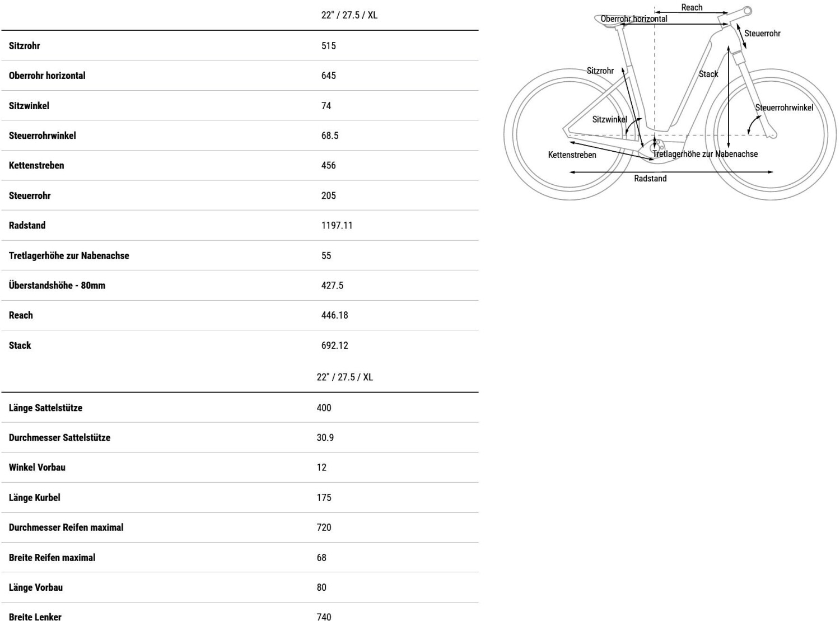Viewport: 840px width, 621px height.
Task: Select the Länge Sattelstütze row label
Action: [45, 408]
